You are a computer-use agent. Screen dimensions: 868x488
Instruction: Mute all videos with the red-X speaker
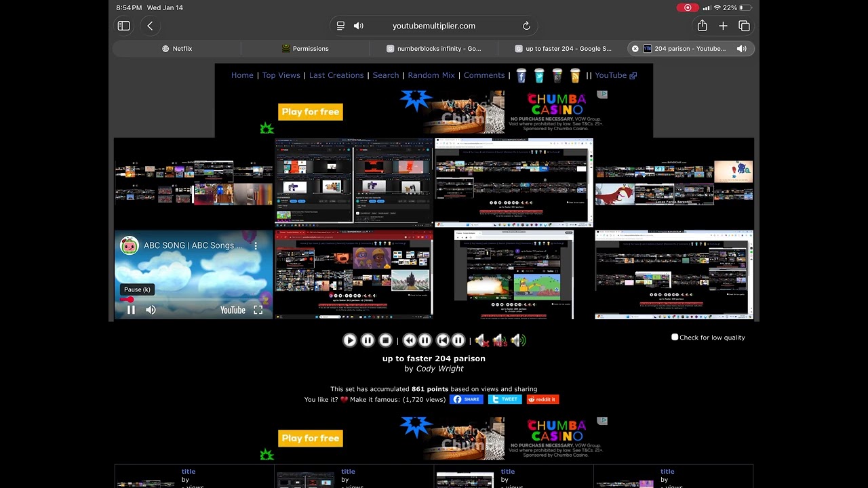482,340
